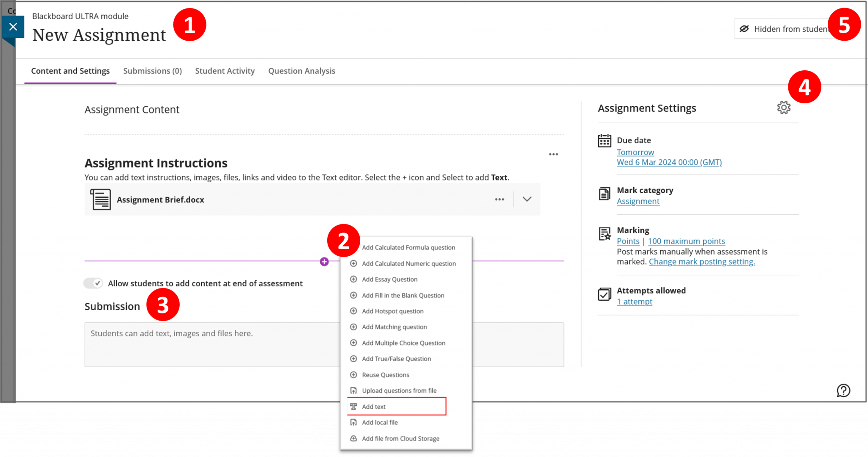Select Add Multiple Choice Question
Screen dimensions: 868x457
pyautogui.click(x=403, y=343)
